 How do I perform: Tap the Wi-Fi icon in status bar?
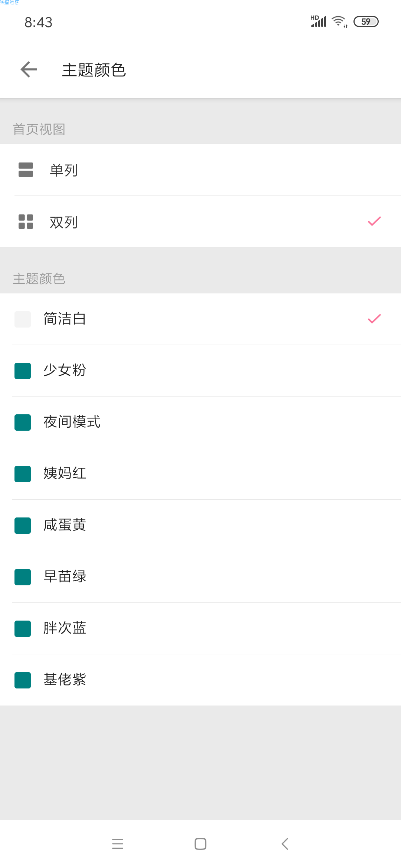339,22
